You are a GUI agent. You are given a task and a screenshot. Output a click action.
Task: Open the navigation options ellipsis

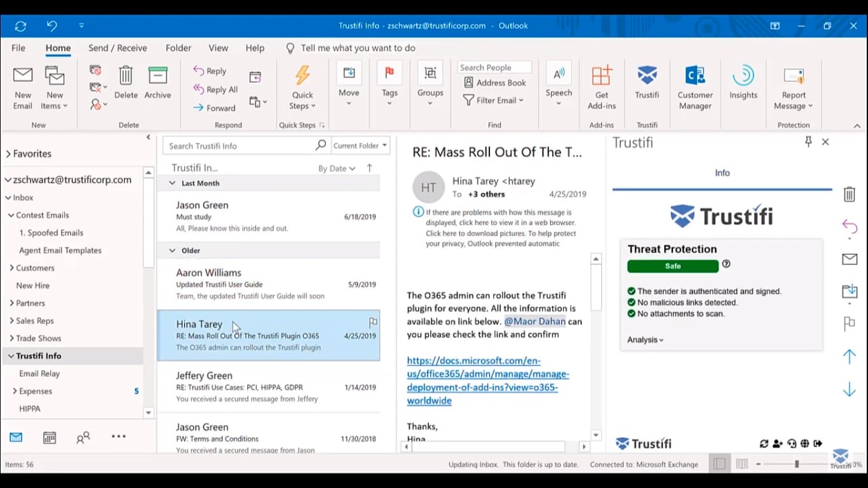[x=118, y=437]
